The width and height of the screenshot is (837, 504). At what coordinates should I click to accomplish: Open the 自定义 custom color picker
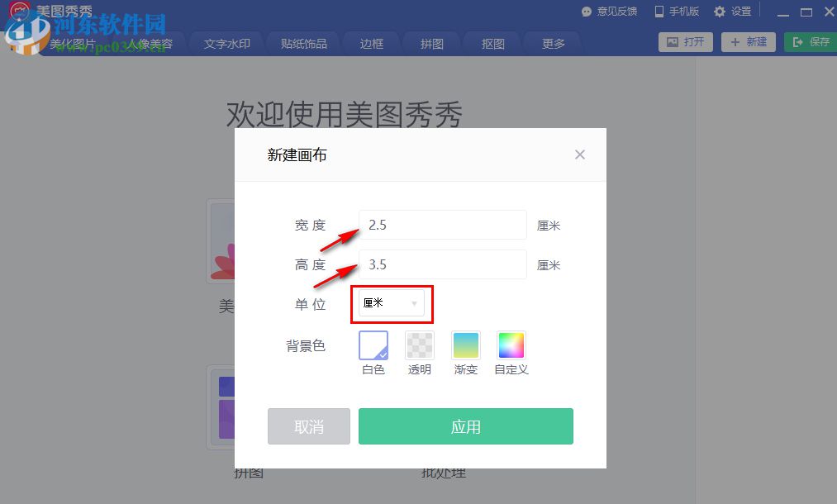click(x=511, y=345)
